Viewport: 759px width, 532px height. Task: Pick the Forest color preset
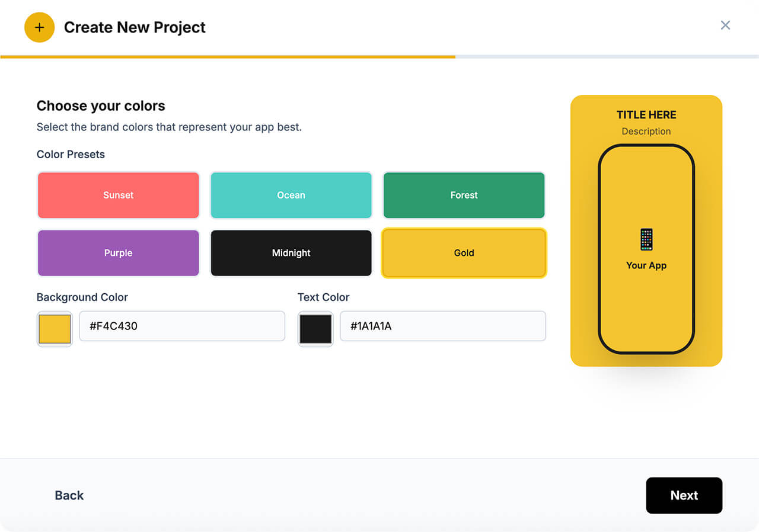(x=464, y=196)
